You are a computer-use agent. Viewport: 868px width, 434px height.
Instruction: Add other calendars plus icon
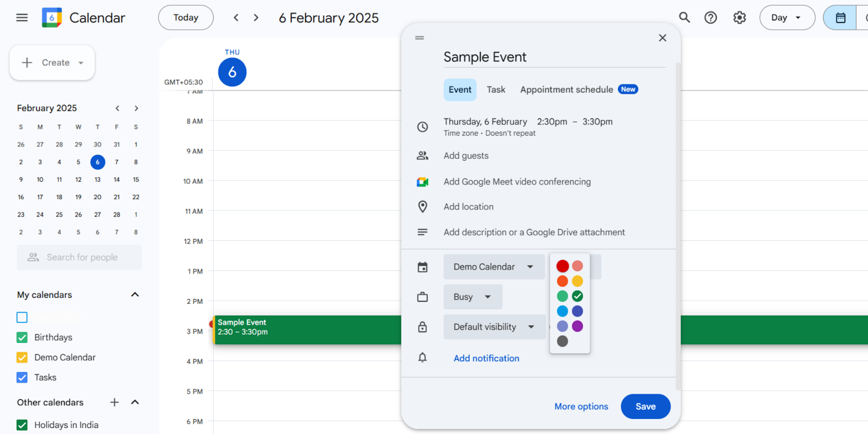tap(114, 402)
